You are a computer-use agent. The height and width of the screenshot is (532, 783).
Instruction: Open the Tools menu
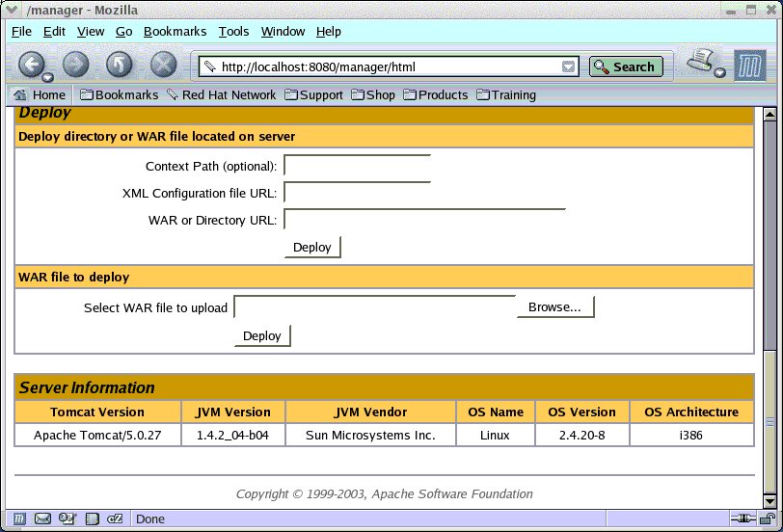233,32
